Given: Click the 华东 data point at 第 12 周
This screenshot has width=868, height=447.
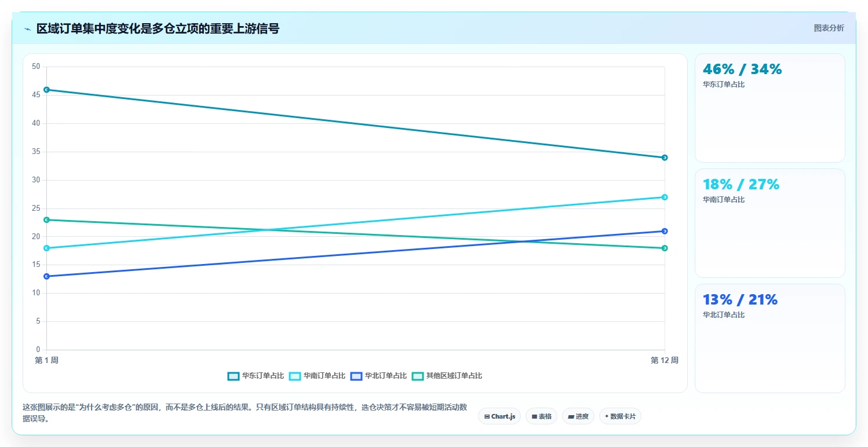Looking at the screenshot, I should tap(665, 157).
